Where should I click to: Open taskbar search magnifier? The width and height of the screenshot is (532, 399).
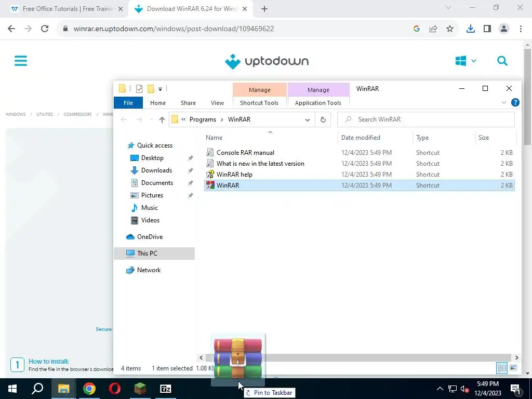point(37,389)
